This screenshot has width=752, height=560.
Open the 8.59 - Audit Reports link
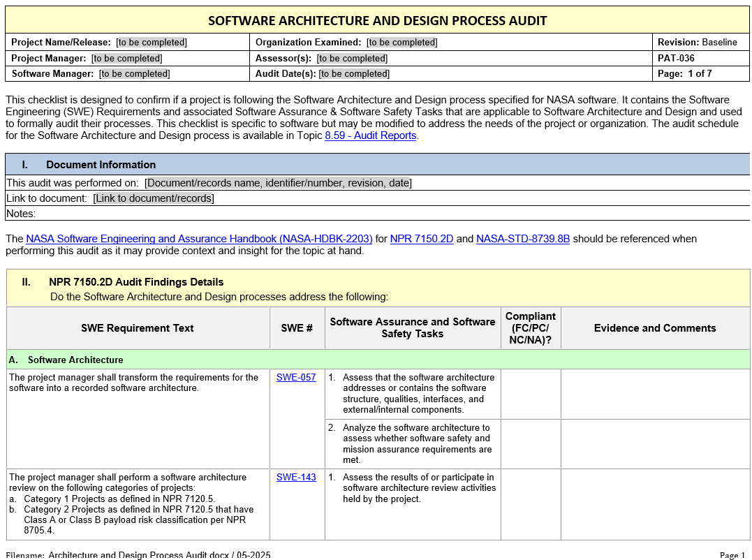point(370,135)
